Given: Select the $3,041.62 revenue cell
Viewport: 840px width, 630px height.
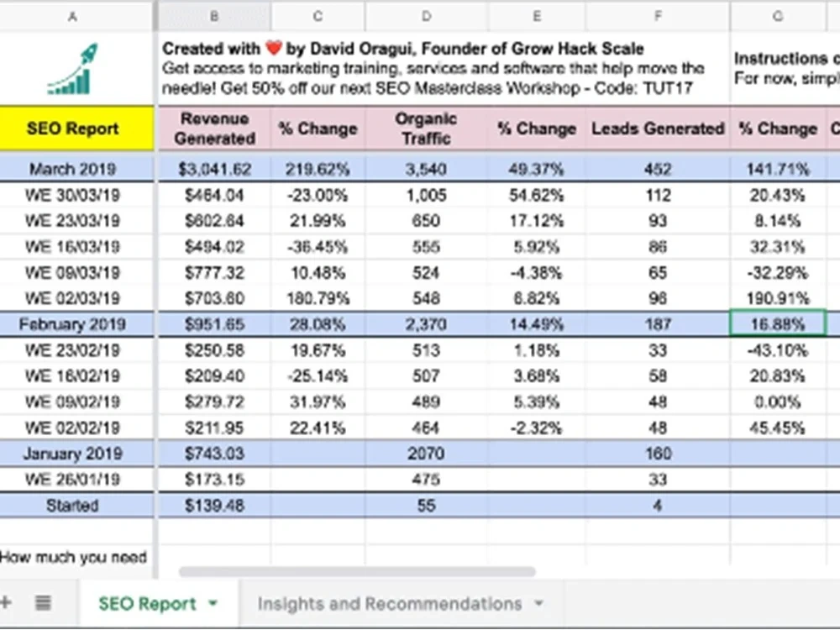Looking at the screenshot, I should click(214, 170).
